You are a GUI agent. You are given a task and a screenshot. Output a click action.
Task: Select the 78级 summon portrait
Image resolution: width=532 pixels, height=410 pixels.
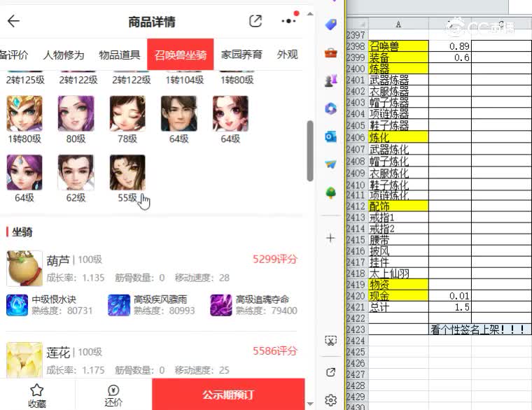127,113
